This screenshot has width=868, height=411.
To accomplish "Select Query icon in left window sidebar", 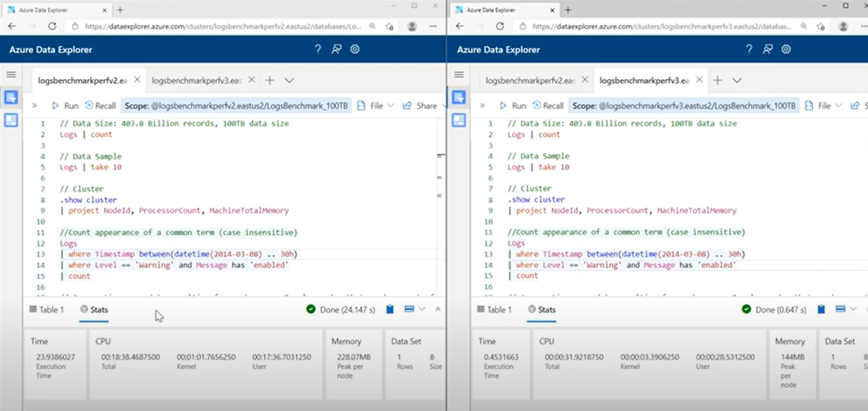I will 11,98.
